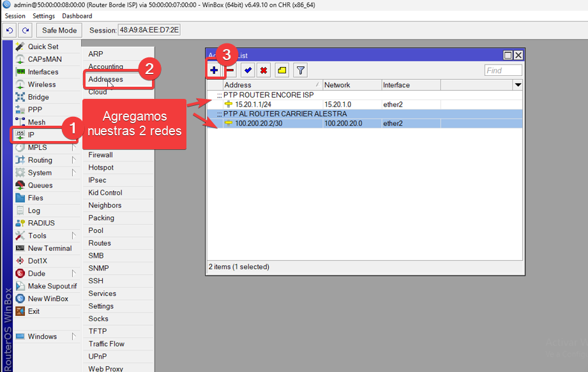Viewport: 588px width, 372px height.
Task: Add a comment using the yellow note icon
Action: (x=282, y=70)
